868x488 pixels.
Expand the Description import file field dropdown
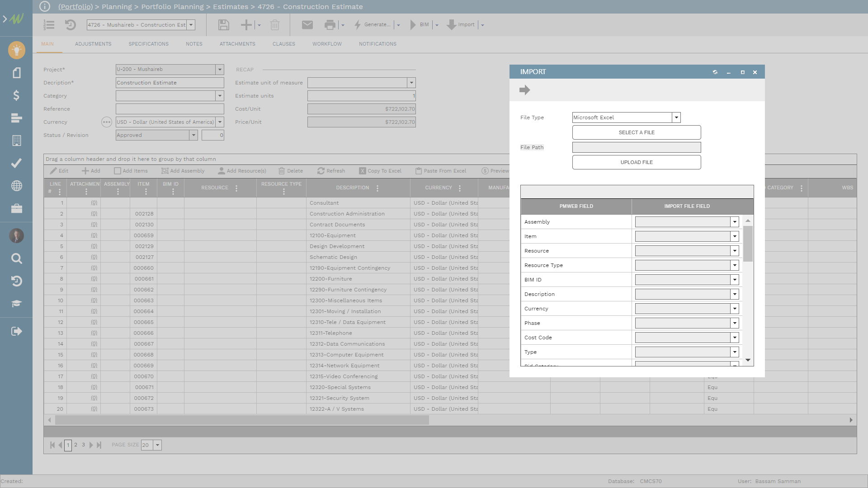735,294
